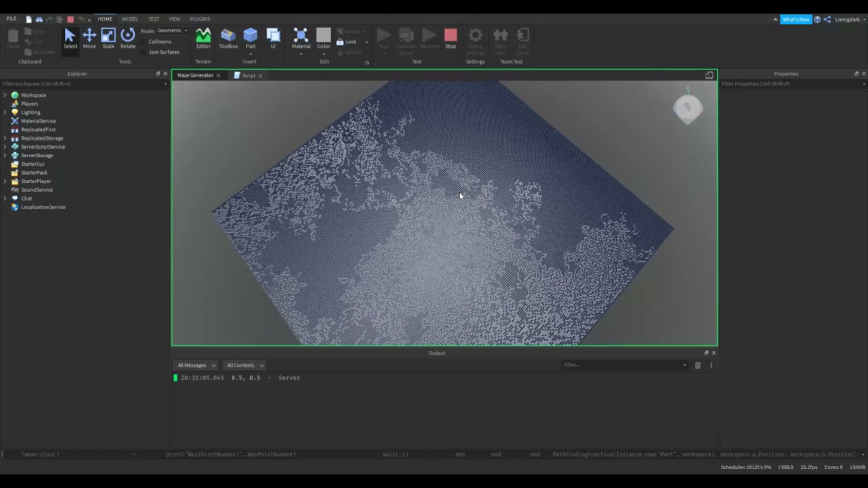Activate the Move tool
Image resolution: width=868 pixels, height=488 pixels.
click(x=90, y=39)
